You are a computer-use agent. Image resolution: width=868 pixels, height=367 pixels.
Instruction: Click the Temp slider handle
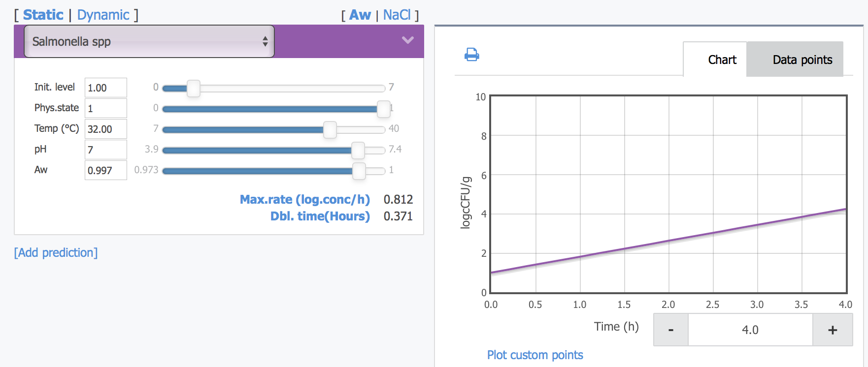[x=330, y=130]
